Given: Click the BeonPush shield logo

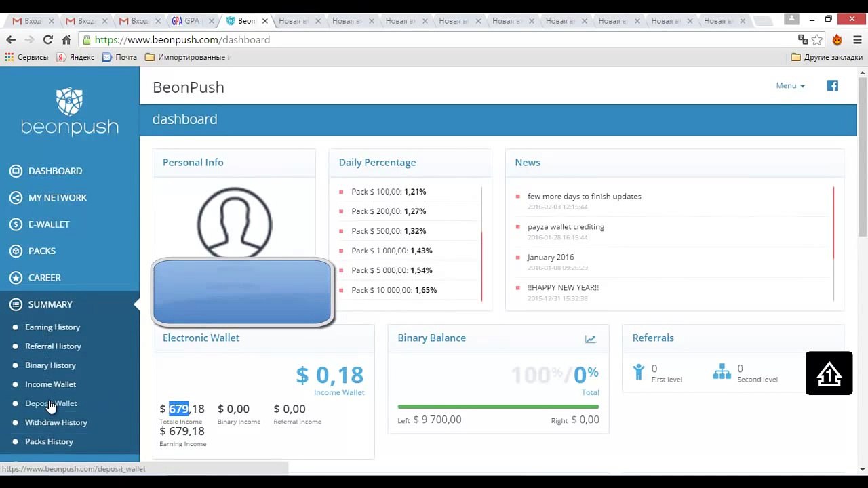Looking at the screenshot, I should [69, 101].
